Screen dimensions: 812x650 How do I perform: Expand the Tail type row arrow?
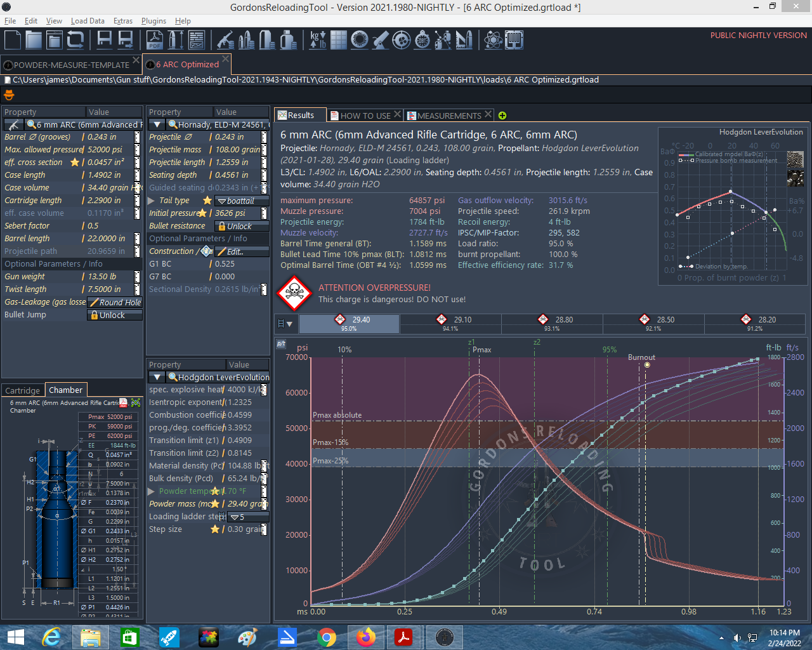point(152,201)
